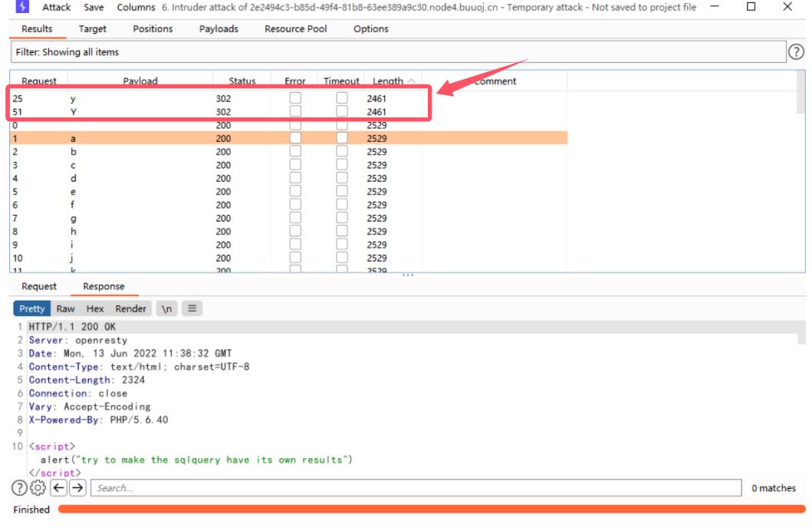Open search settings gear icon

pyautogui.click(x=38, y=488)
